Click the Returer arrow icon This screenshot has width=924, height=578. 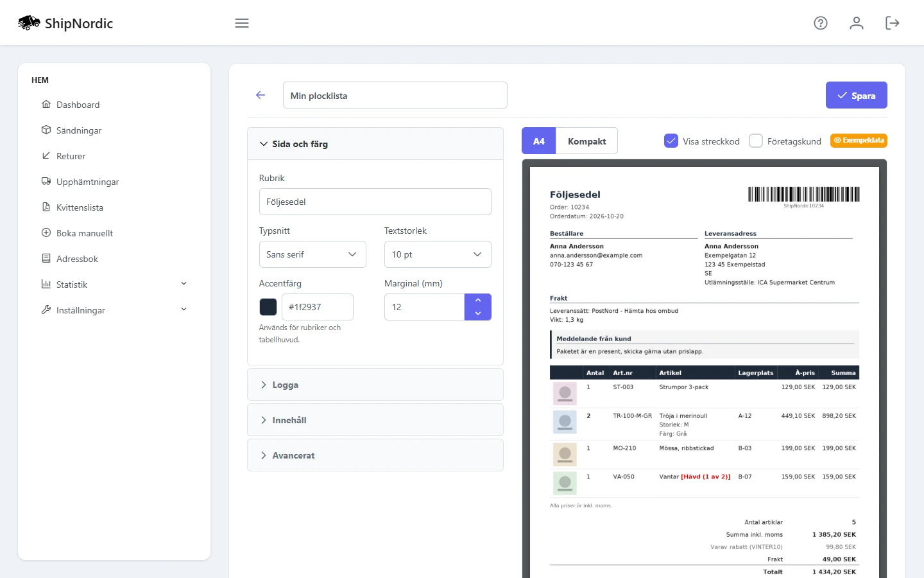[46, 155]
